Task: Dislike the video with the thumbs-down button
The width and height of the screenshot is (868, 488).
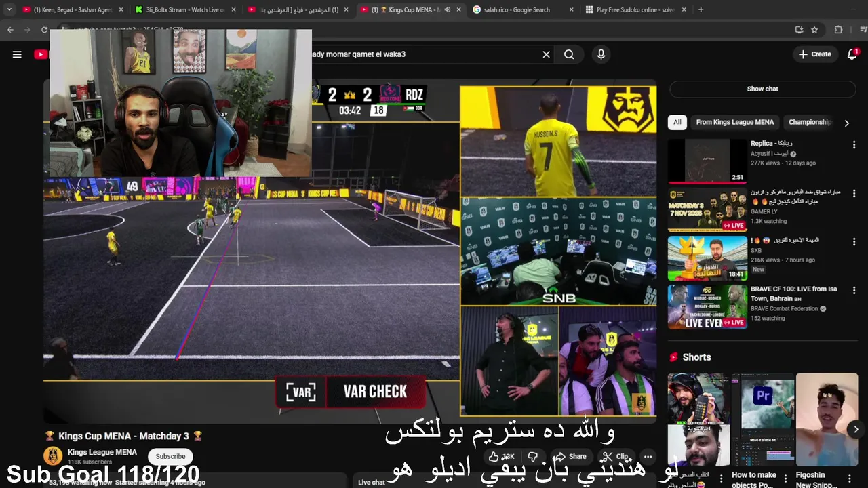Action: 533,457
